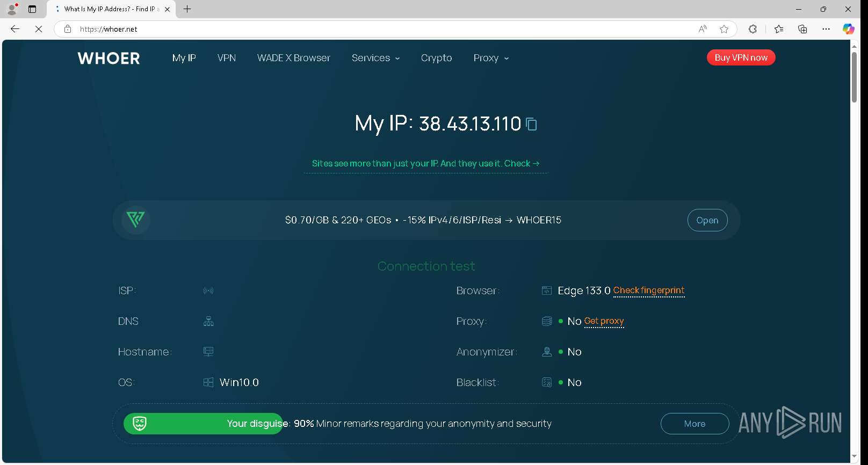Click the Blacklist 'No' value
This screenshot has width=868, height=465.
point(574,382)
